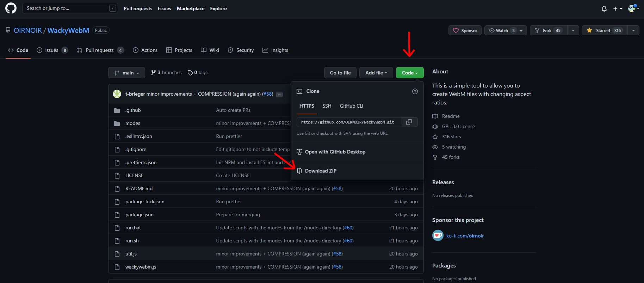View the 3 branches link
The width and height of the screenshot is (644, 283).
pos(166,72)
